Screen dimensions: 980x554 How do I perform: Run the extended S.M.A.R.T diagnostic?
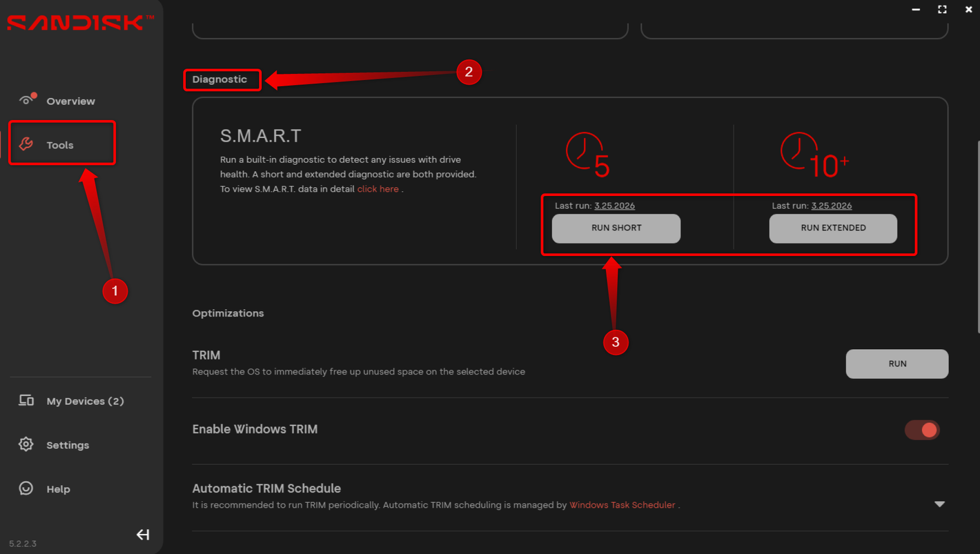(833, 228)
